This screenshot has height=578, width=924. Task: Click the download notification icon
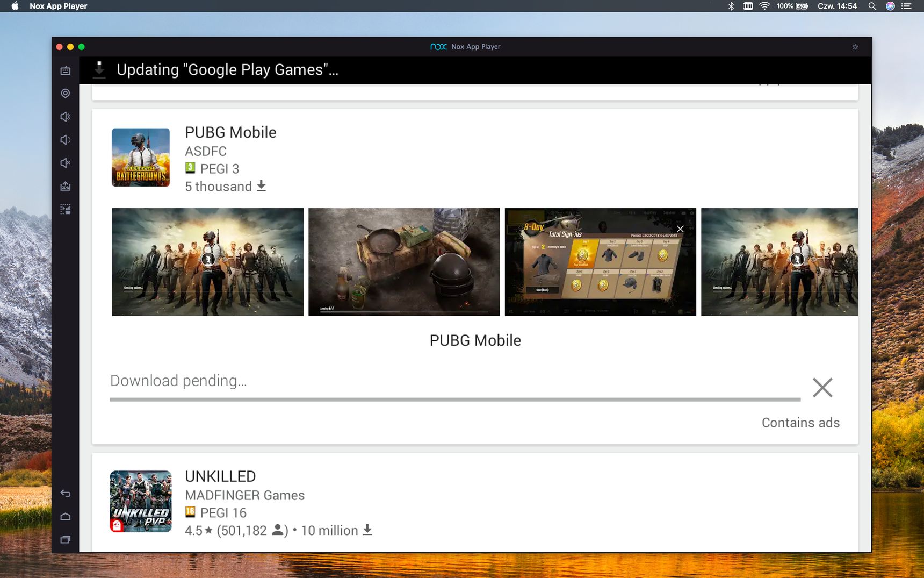pos(99,70)
